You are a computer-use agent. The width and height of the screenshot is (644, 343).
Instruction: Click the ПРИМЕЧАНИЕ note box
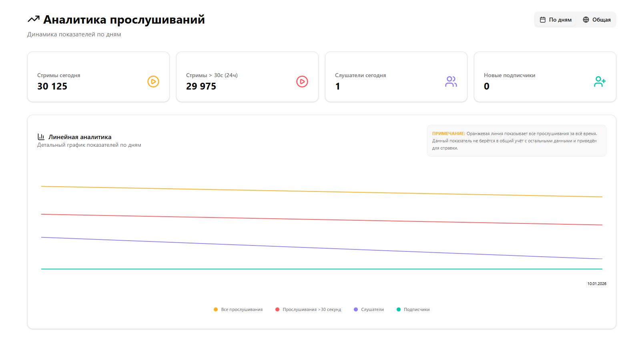point(516,141)
